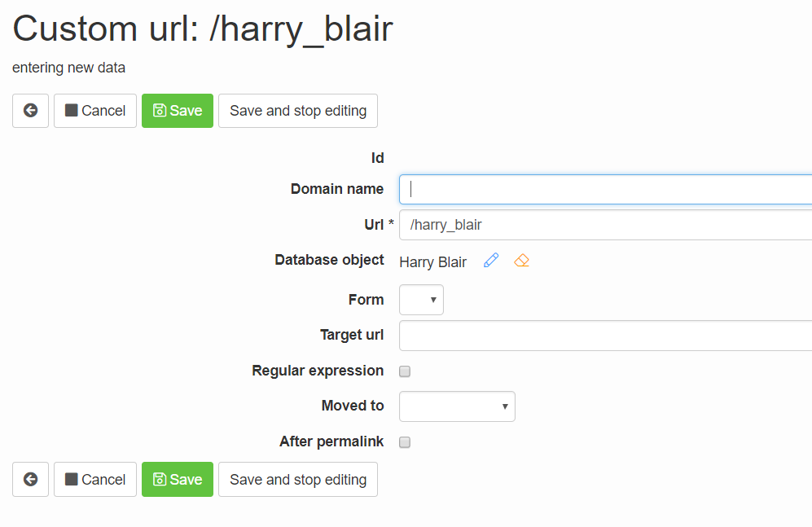Expand the Moved to dropdown

pos(457,406)
